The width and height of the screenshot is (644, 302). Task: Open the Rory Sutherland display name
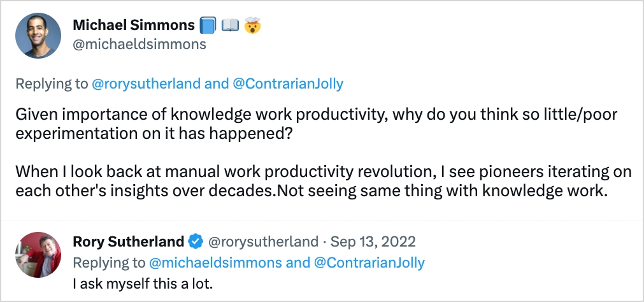[128, 241]
